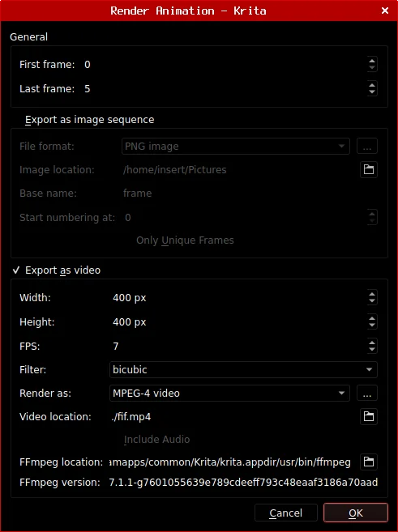
Task: Uncheck Export as video option
Action: [x=16, y=270]
